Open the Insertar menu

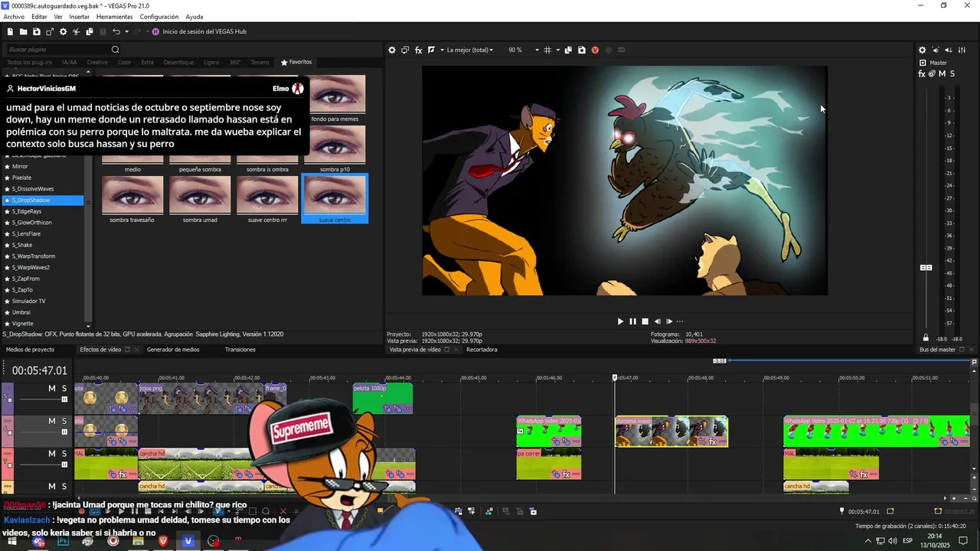tap(79, 17)
